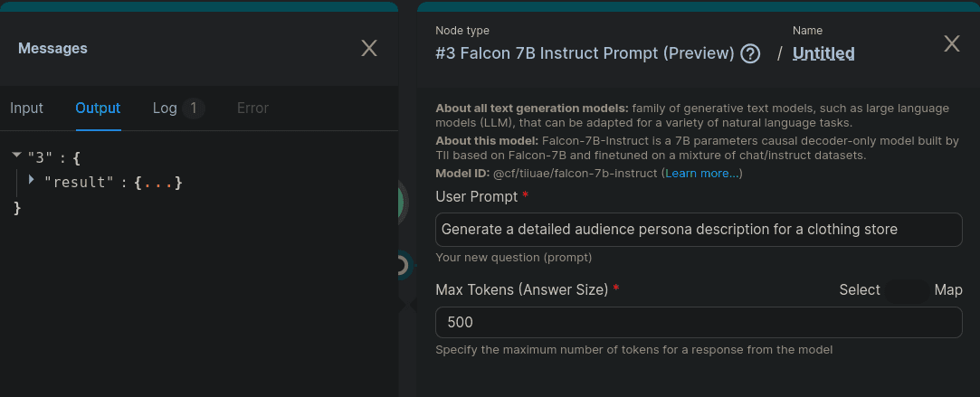
Task: Open the Learn more link
Action: 702,173
